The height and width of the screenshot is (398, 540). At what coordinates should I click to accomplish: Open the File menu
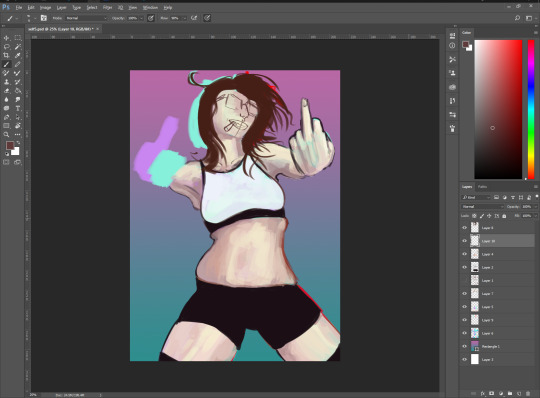tap(19, 7)
